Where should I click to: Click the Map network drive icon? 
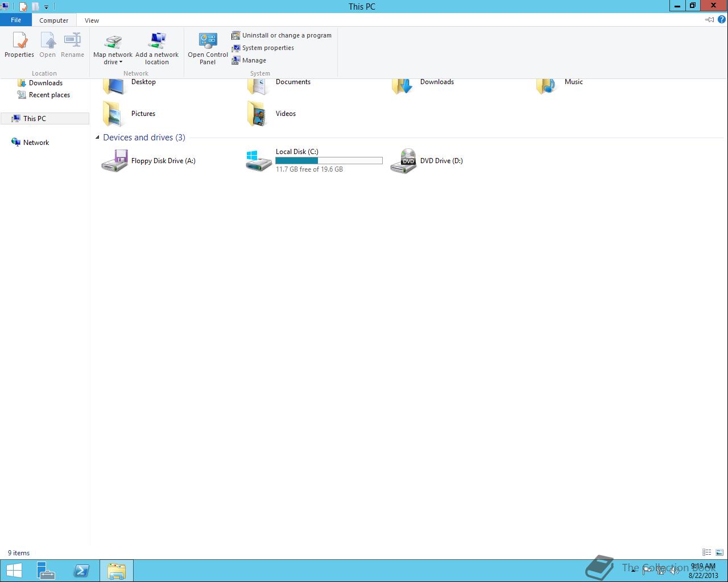pos(113,42)
